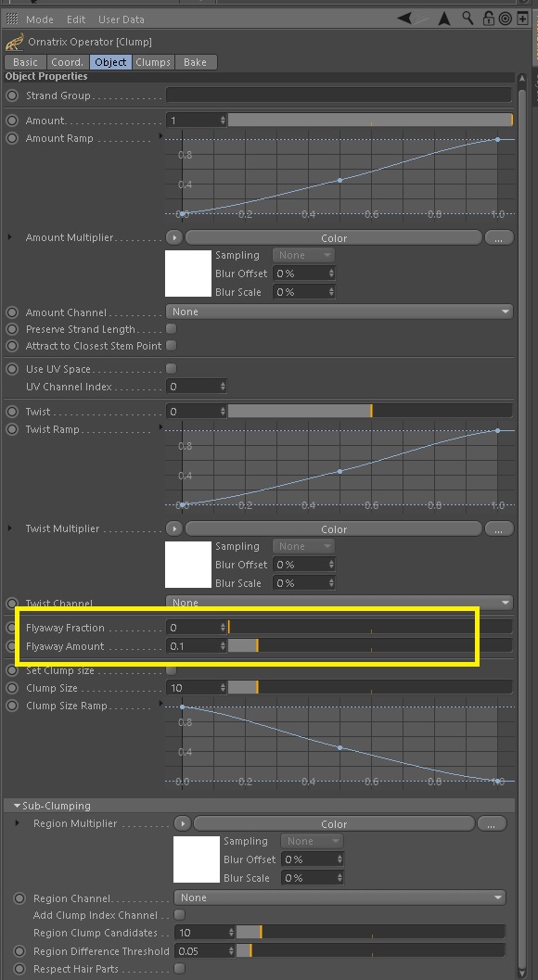This screenshot has height=980, width=538.
Task: Expand Region Multiplier disclosure triangle
Action: (18, 823)
